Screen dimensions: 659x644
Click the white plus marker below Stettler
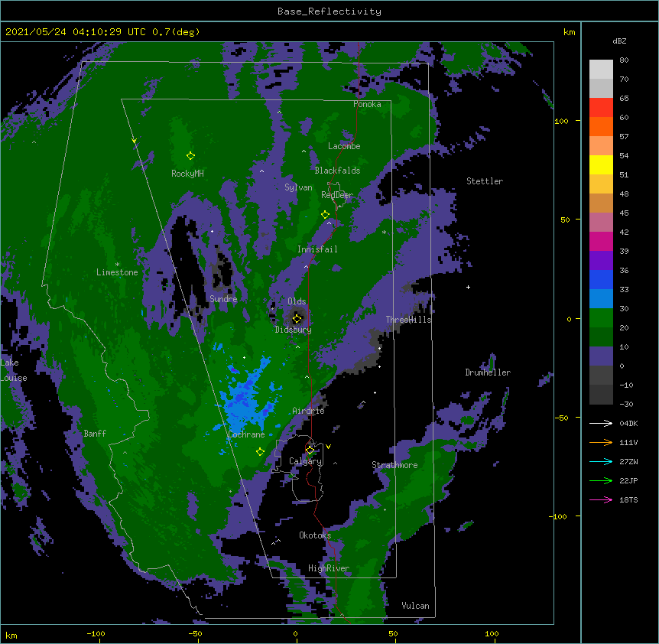[x=468, y=287]
